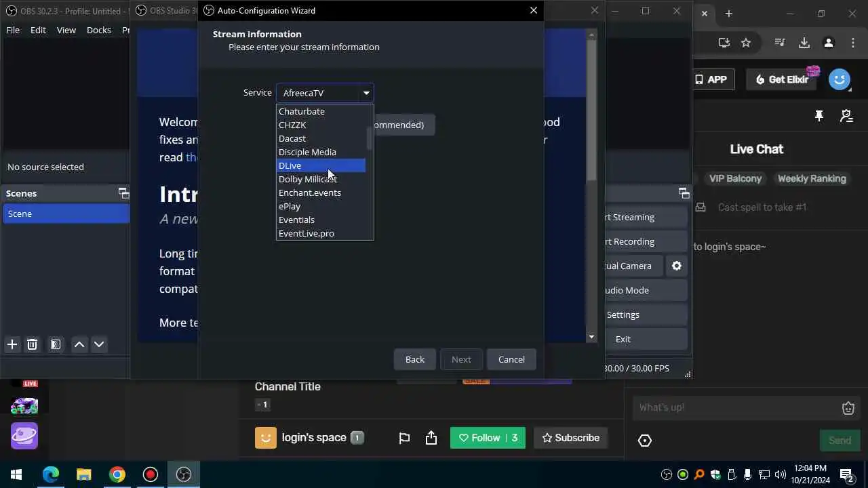The width and height of the screenshot is (868, 488).
Task: Open Virtual Camera settings gear
Action: click(677, 266)
